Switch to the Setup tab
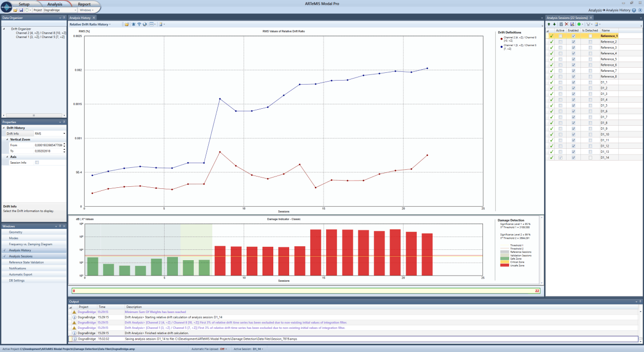This screenshot has width=644, height=352. click(x=24, y=4)
